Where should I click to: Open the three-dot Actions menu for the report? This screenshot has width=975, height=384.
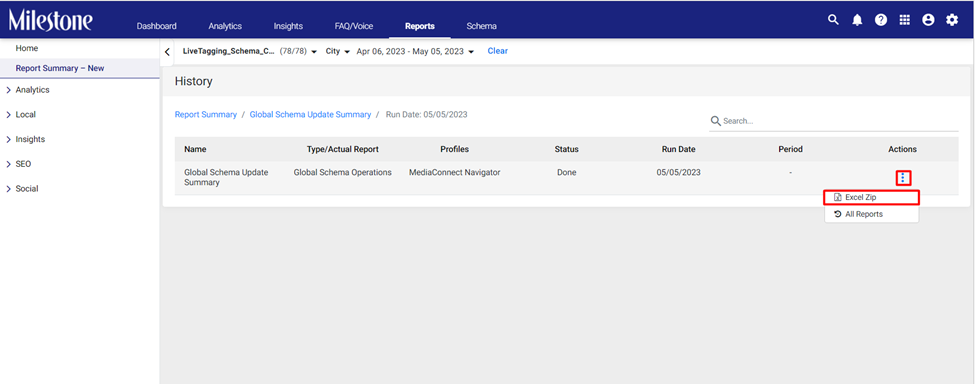(x=903, y=178)
